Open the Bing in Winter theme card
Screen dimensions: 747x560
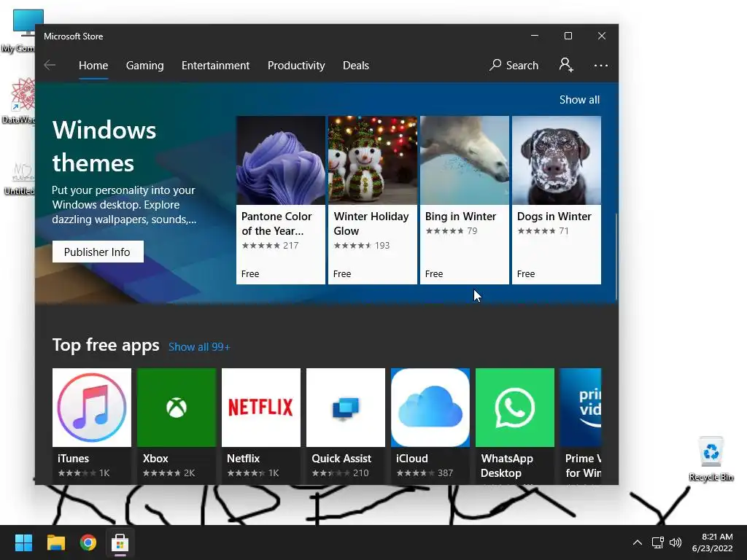465,200
